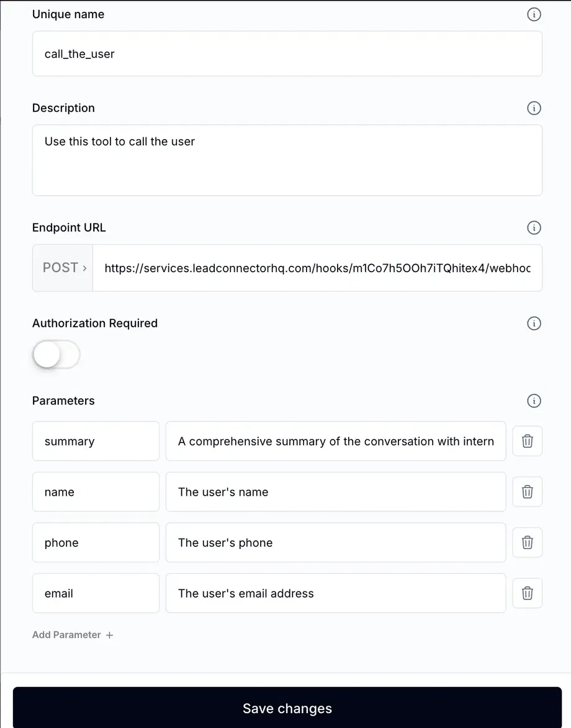
Task: Edit the email address description field
Action: 335,593
